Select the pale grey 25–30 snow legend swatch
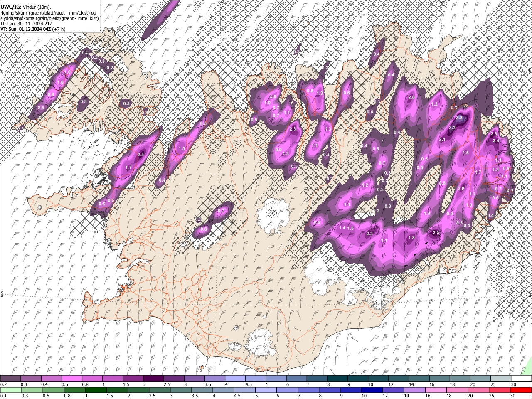 click(x=501, y=379)
